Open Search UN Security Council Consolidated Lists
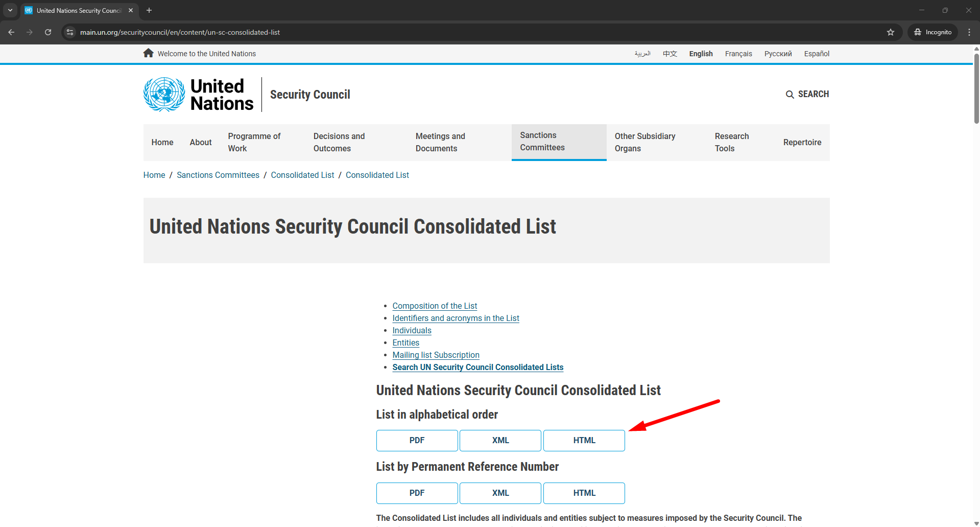The image size is (980, 527). click(477, 368)
